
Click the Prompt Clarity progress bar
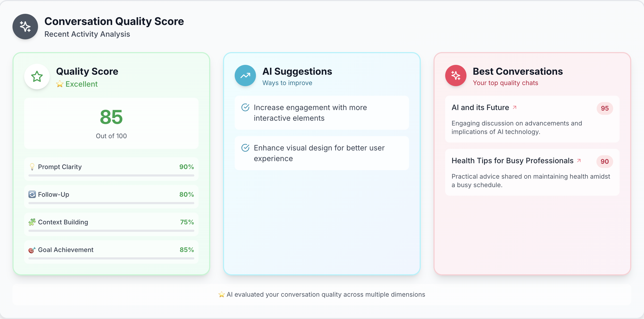(111, 175)
